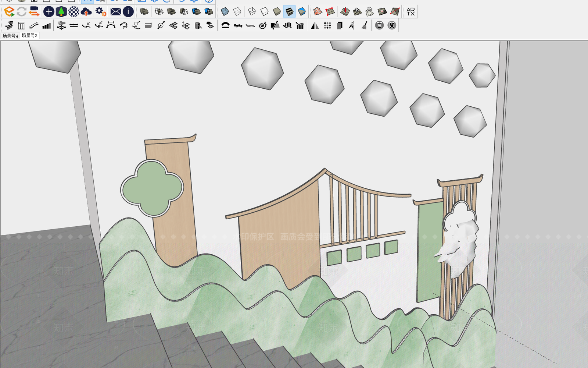
Task: Select the Monochrome style icon
Action: (x=302, y=12)
